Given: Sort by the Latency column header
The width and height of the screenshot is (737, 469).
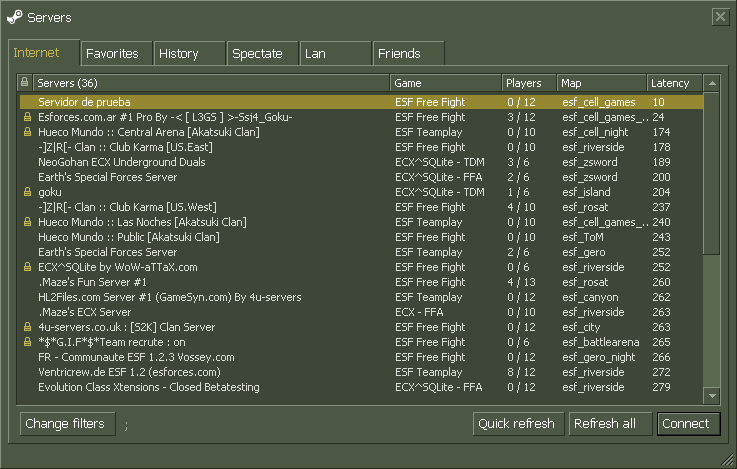Looking at the screenshot, I should coord(674,83).
